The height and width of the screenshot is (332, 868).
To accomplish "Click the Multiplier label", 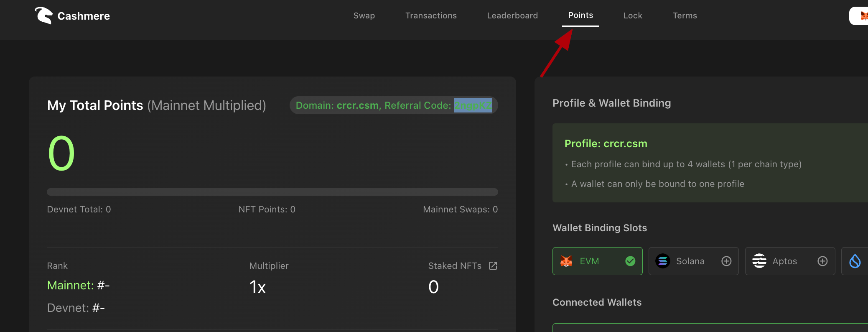I will pyautogui.click(x=269, y=266).
